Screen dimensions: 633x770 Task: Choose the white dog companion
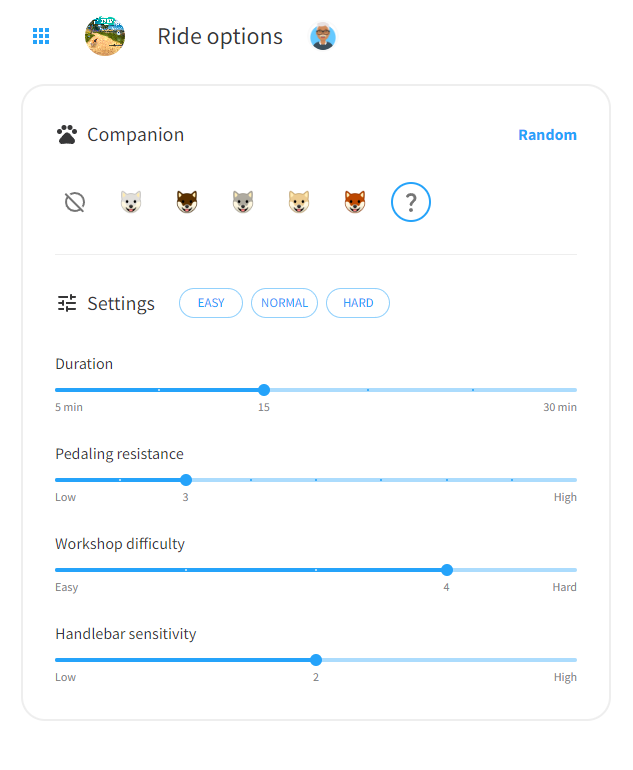[131, 202]
